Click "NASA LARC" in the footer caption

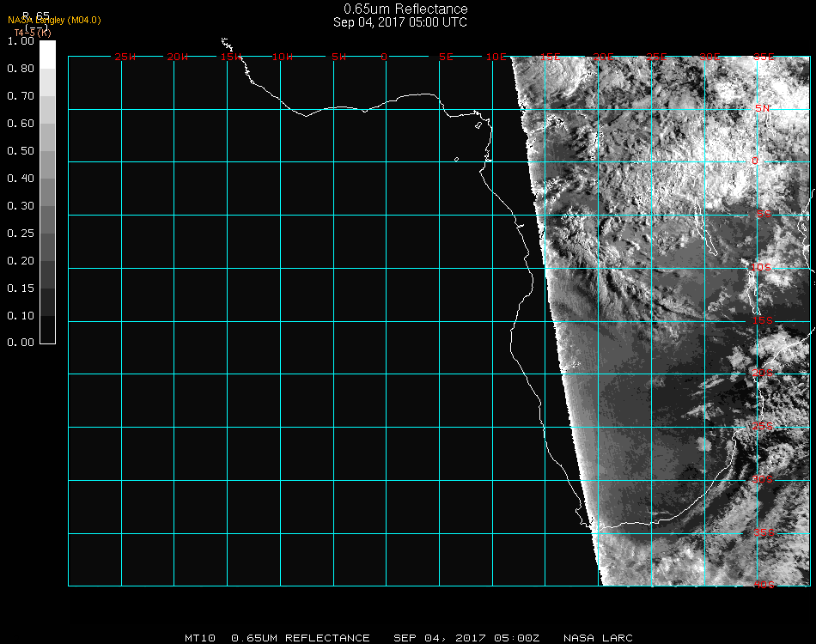tap(598, 638)
